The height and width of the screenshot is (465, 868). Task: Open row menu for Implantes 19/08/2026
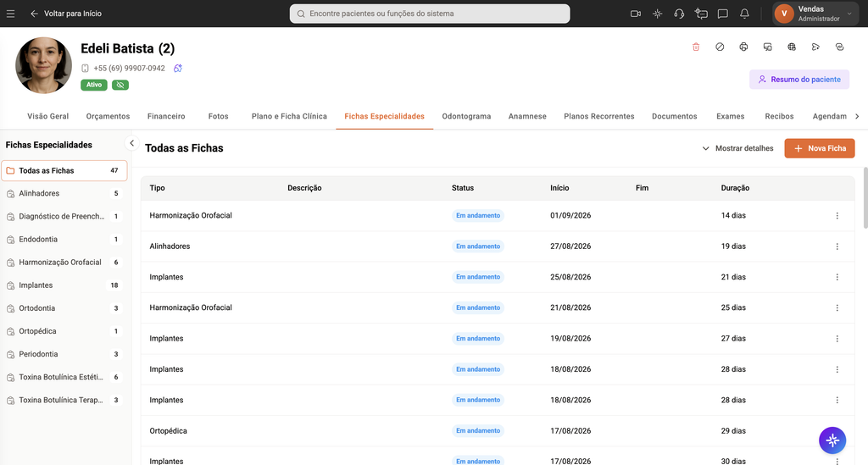[837, 339]
